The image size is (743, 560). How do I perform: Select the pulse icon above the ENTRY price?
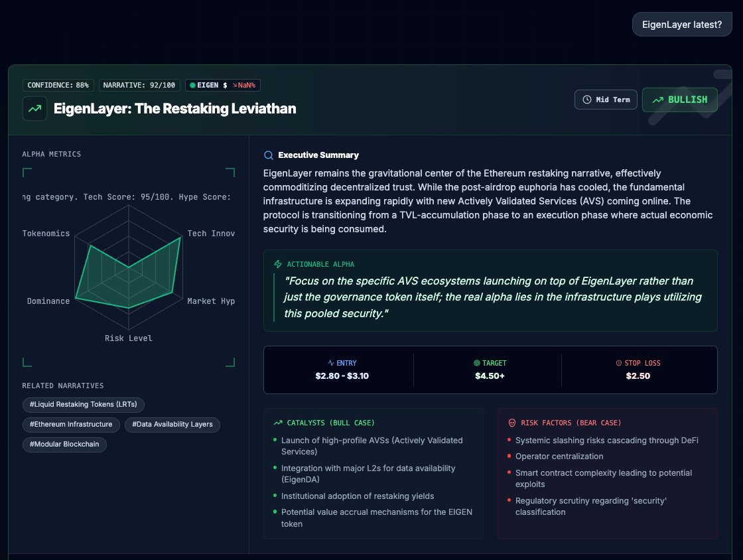pos(330,363)
